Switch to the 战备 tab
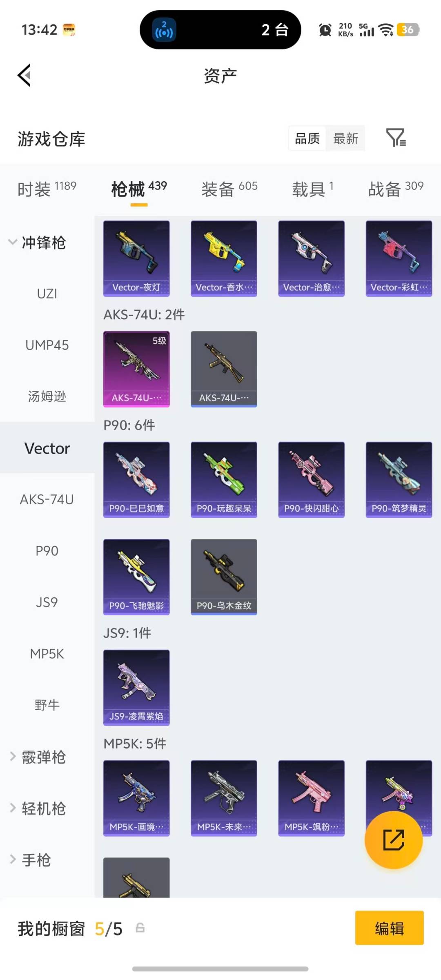Image resolution: width=441 pixels, height=980 pixels. pos(396,189)
